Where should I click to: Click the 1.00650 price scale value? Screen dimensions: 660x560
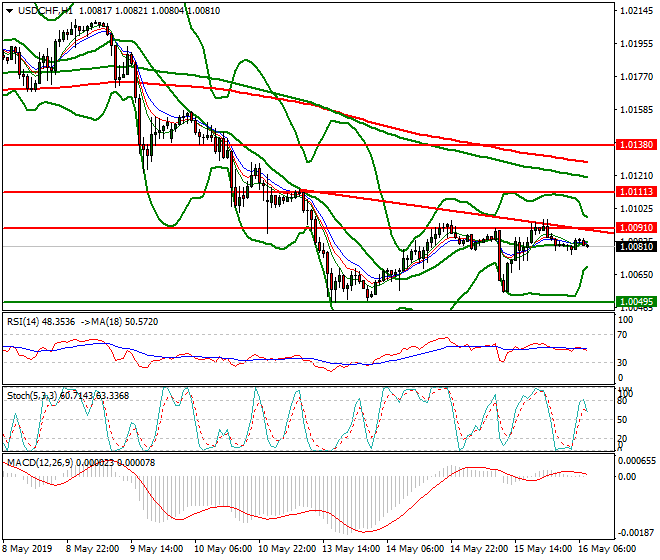(x=637, y=275)
